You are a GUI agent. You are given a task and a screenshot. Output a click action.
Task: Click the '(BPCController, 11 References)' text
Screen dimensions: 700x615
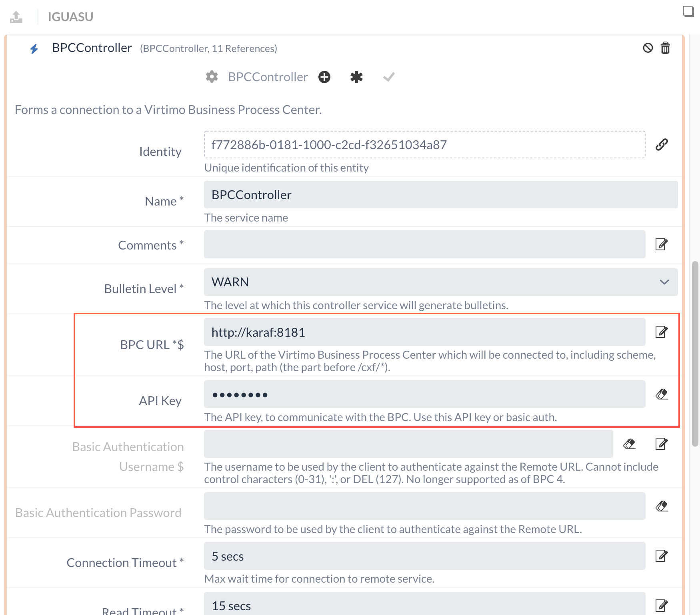coord(208,49)
